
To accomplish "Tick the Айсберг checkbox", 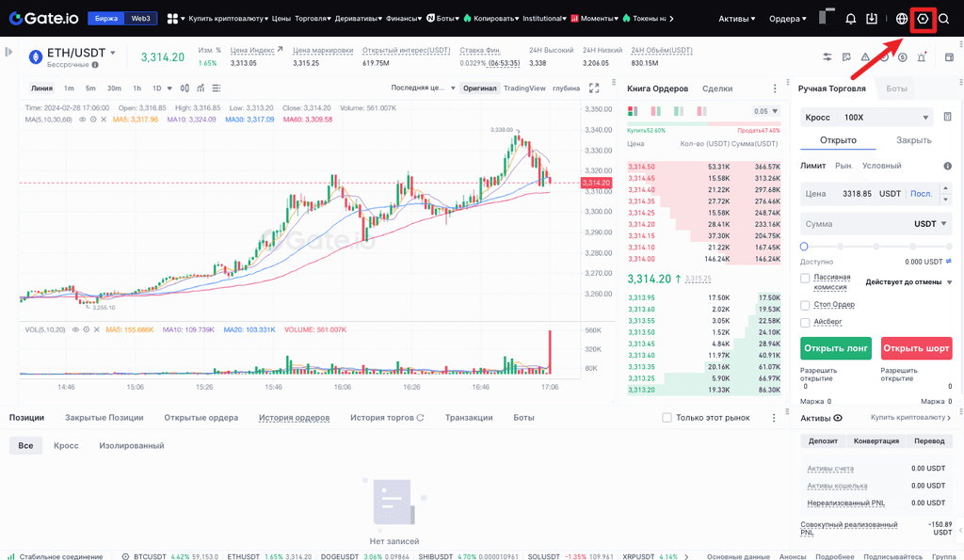I will point(805,323).
